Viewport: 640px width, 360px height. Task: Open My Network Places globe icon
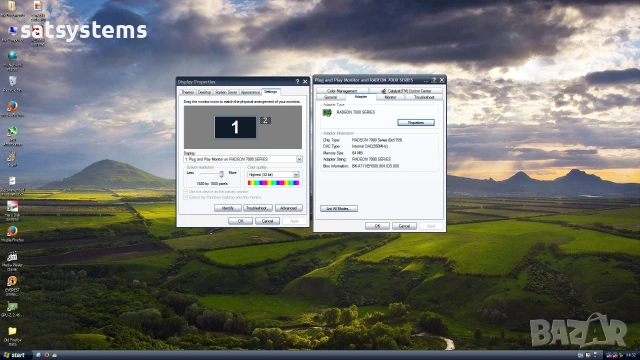[12, 56]
